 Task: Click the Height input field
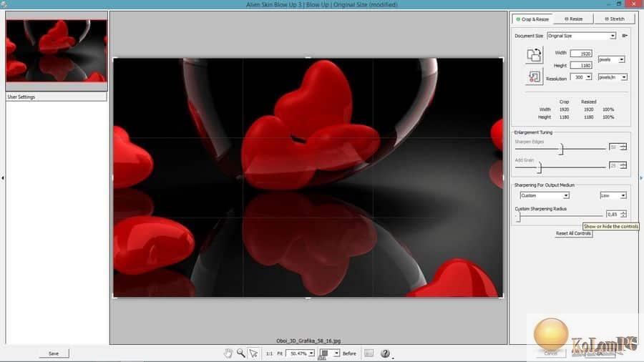(581, 65)
